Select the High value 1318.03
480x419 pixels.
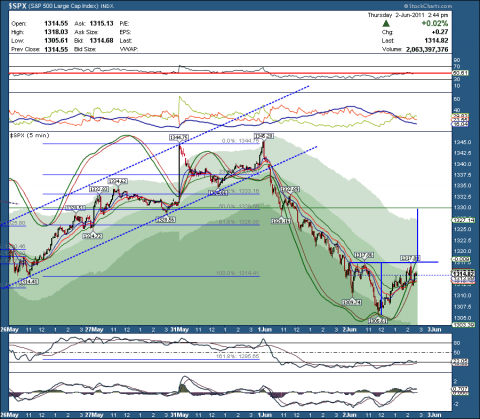56,32
